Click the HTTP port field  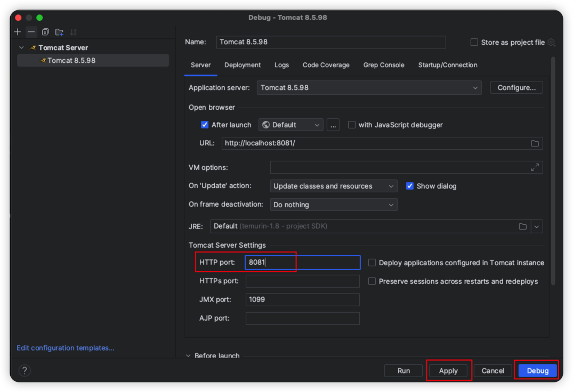(x=303, y=263)
